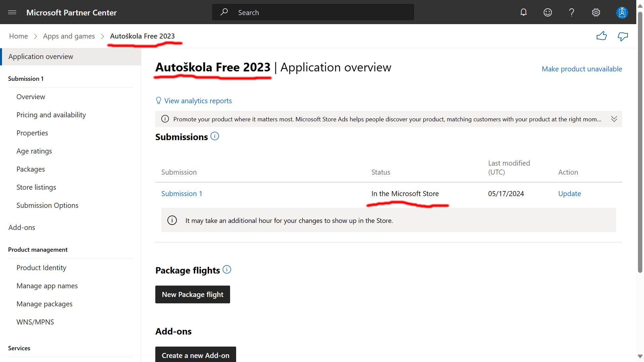Click the smiley feedback icon
Image resolution: width=644 pixels, height=362 pixels.
tap(548, 12)
